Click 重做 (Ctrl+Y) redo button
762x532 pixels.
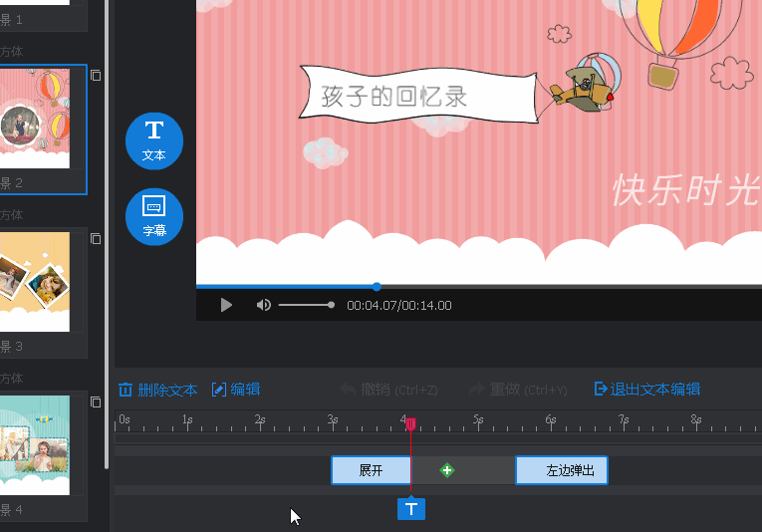[518, 390]
